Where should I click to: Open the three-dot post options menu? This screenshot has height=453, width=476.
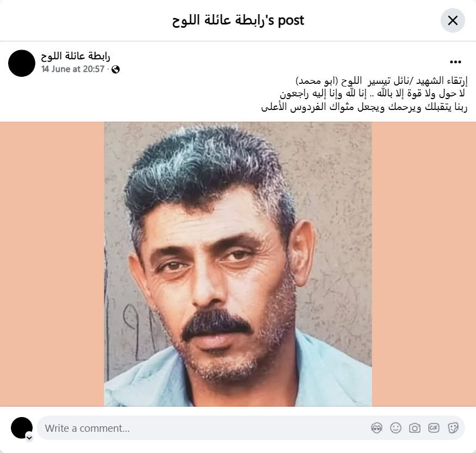(x=455, y=62)
